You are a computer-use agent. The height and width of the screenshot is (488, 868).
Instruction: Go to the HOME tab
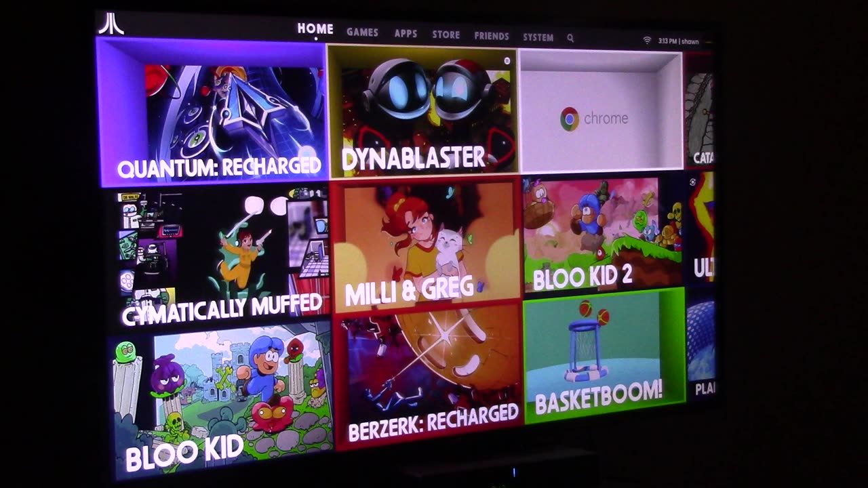click(315, 29)
